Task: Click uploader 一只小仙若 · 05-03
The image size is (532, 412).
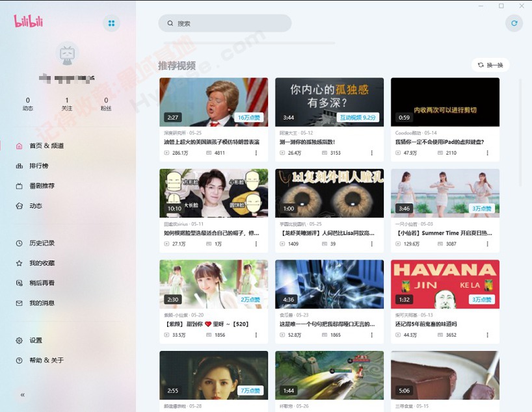Action: [414, 224]
